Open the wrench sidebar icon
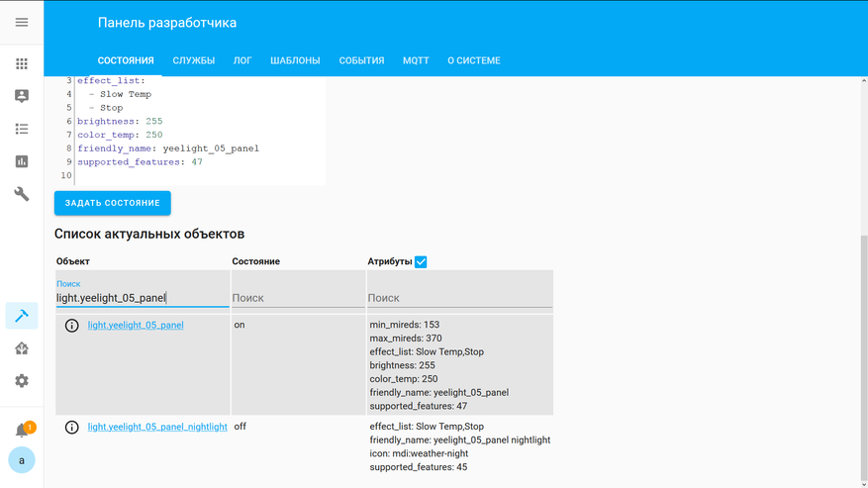This screenshot has width=868, height=488. point(22,194)
